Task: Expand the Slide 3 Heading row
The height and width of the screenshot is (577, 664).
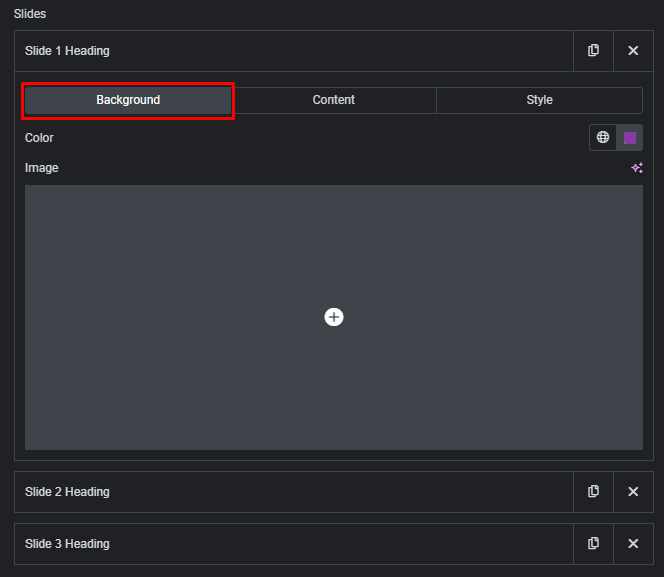Action: click(294, 544)
